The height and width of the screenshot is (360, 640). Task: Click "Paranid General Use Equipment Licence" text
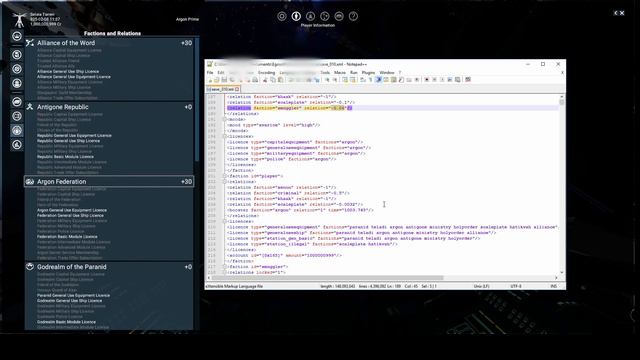pos(73,296)
